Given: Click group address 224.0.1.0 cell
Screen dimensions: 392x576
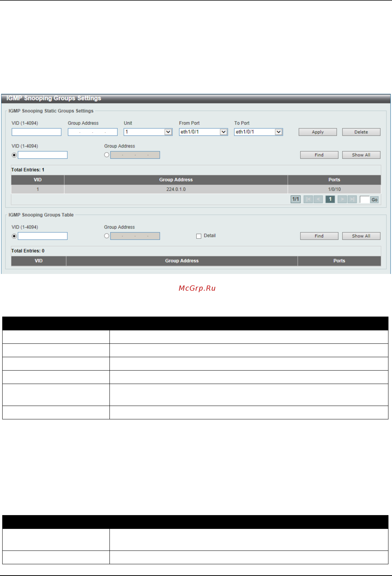Looking at the screenshot, I should 176,189.
